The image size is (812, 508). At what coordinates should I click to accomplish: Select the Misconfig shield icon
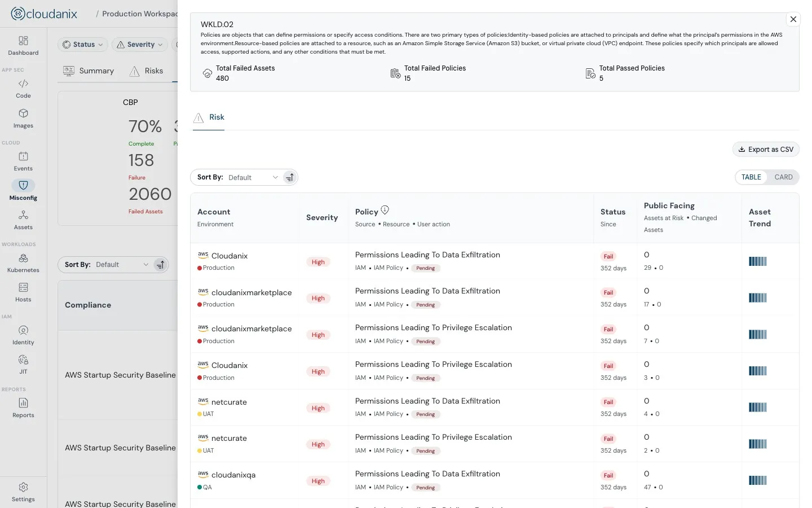23,185
